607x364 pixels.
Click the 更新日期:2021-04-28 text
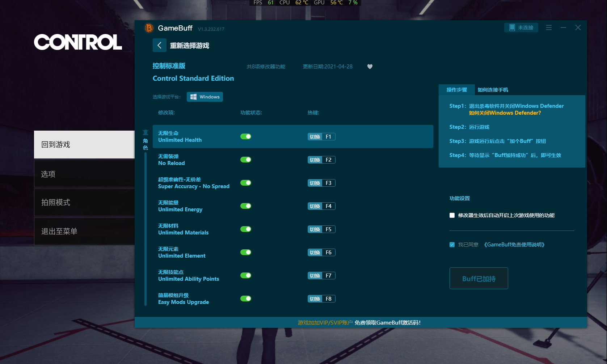pos(328,67)
